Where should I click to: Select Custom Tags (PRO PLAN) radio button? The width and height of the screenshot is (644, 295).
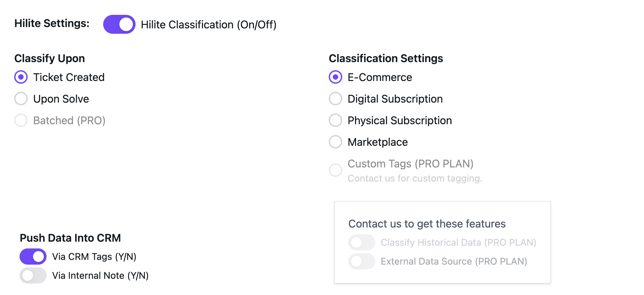(x=335, y=170)
